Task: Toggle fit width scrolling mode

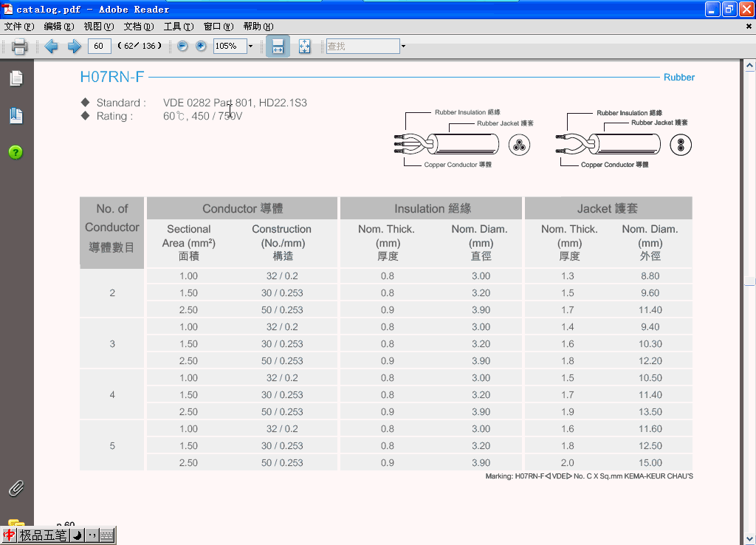Action: (x=278, y=47)
